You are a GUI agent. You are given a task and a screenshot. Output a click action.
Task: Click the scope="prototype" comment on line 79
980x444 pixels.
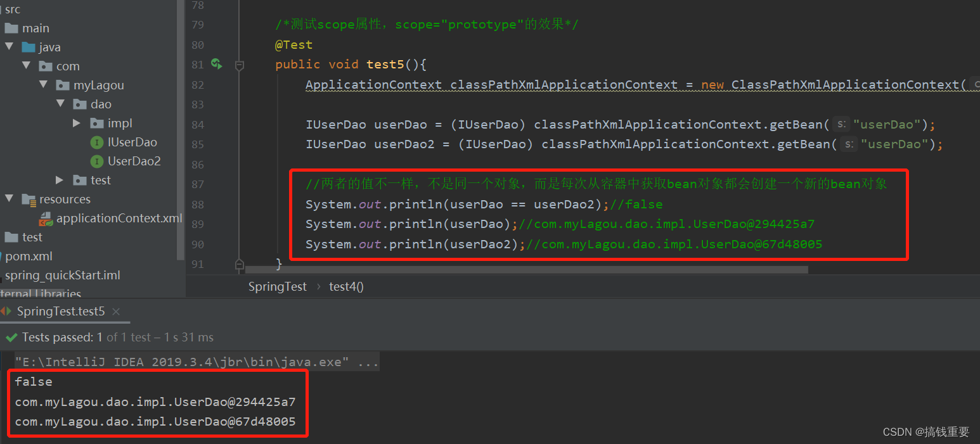[427, 25]
